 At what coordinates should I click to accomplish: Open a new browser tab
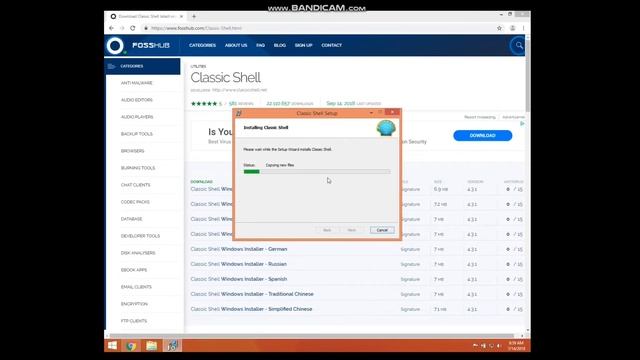(x=194, y=16)
